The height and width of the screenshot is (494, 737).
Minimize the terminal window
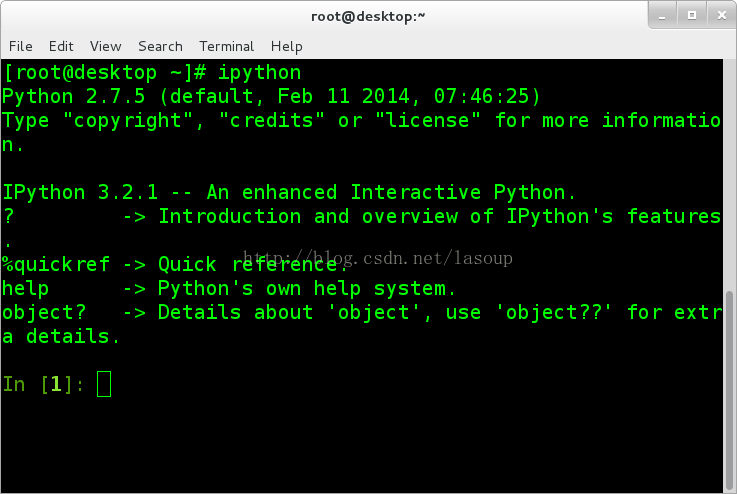(x=662, y=15)
